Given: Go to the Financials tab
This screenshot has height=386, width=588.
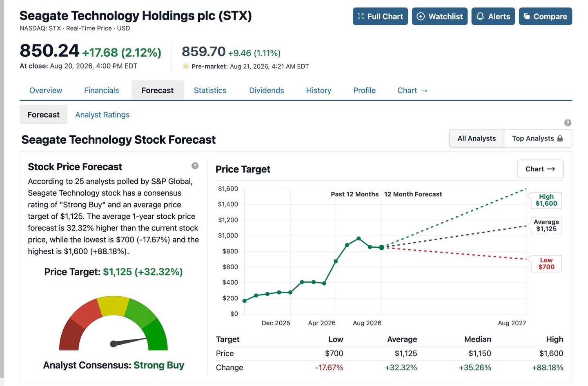Looking at the screenshot, I should pyautogui.click(x=101, y=90).
